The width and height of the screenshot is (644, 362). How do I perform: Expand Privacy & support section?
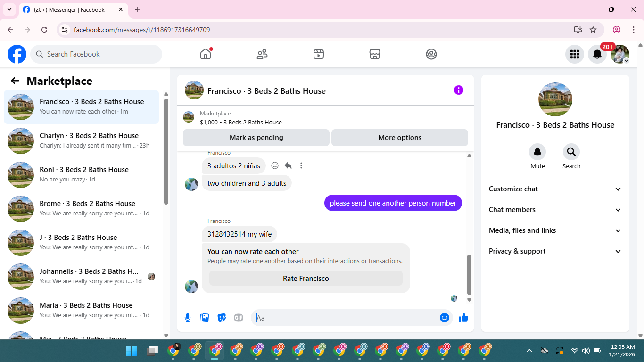pyautogui.click(x=555, y=251)
